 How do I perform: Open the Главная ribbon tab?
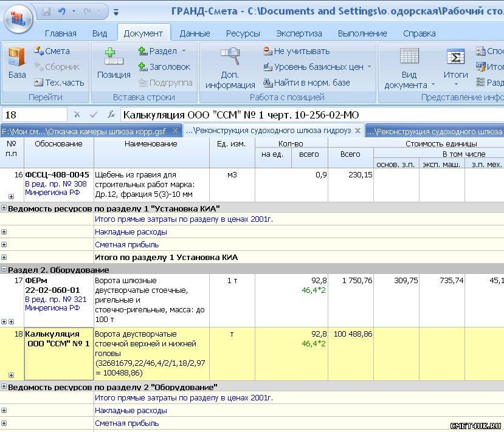click(x=61, y=33)
